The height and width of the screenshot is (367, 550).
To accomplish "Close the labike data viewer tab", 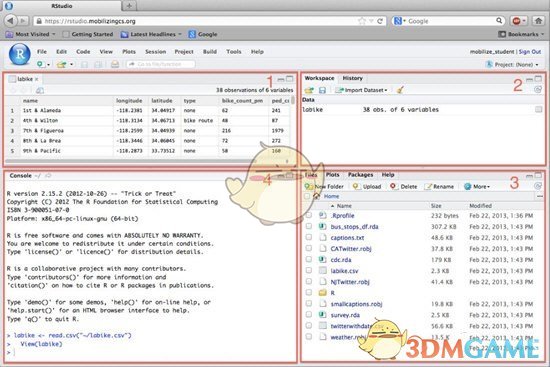I will 36,79.
